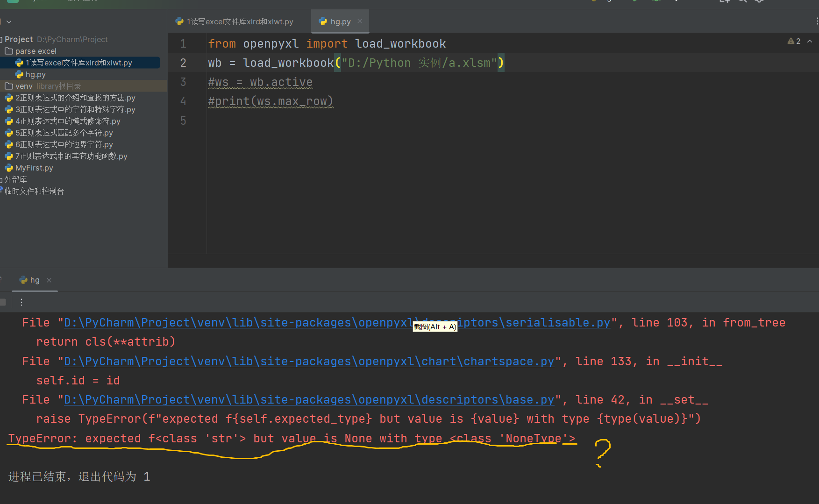Viewport: 819px width, 504px height.
Task: Open the run toolbar more-options menu
Action: [21, 302]
